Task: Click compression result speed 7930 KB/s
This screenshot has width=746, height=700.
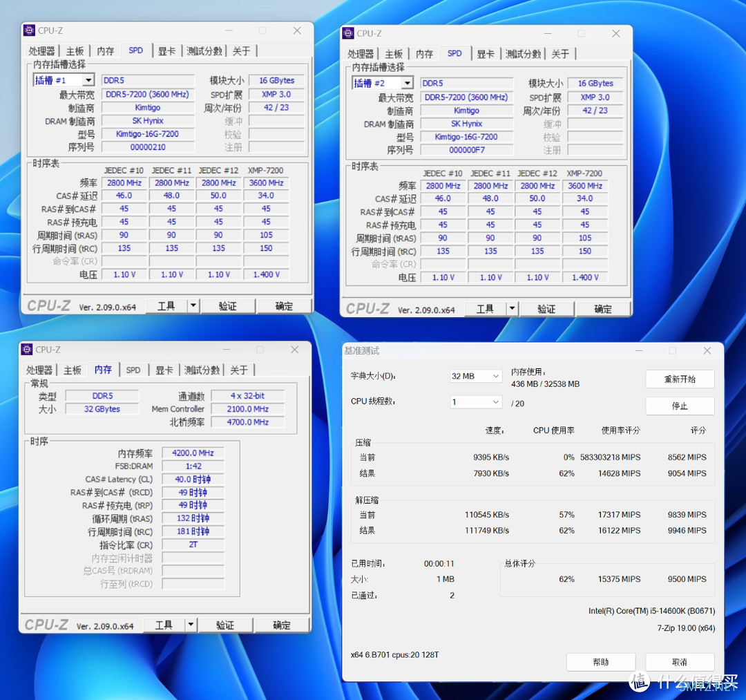Action: (x=491, y=473)
